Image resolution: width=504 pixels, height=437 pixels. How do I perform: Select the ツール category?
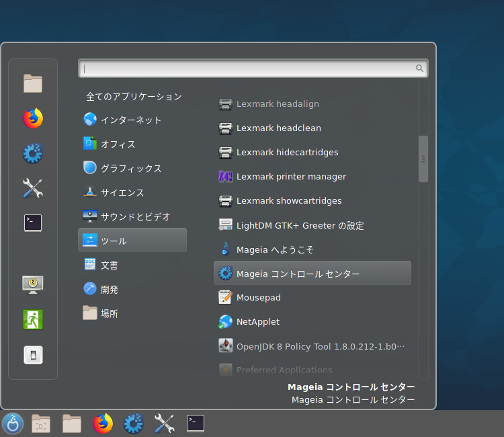[132, 240]
